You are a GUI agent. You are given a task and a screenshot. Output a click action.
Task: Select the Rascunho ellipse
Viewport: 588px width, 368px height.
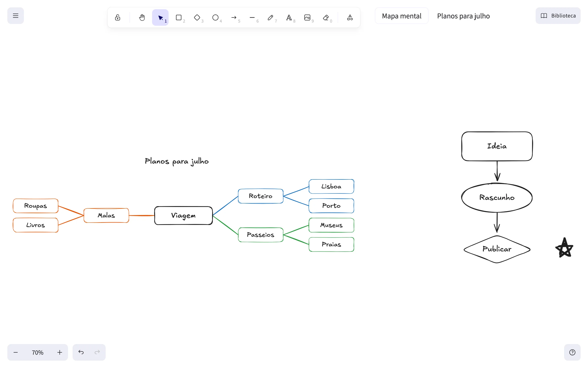[x=497, y=198]
